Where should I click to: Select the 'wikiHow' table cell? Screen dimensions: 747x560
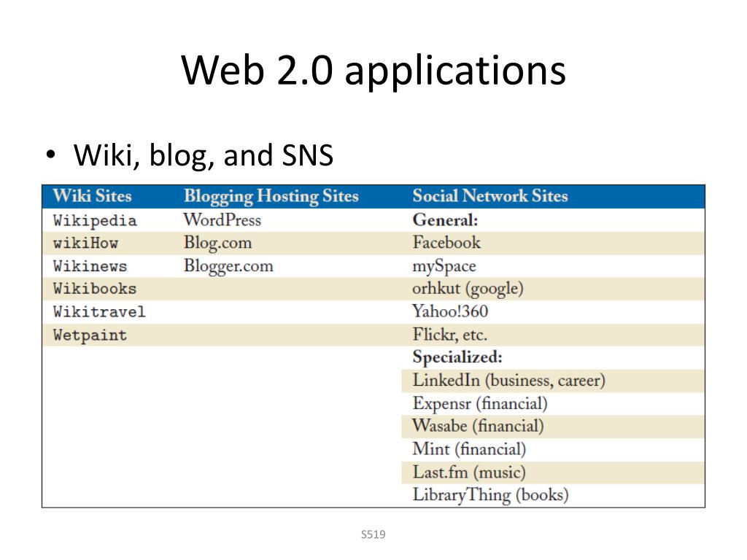85,244
